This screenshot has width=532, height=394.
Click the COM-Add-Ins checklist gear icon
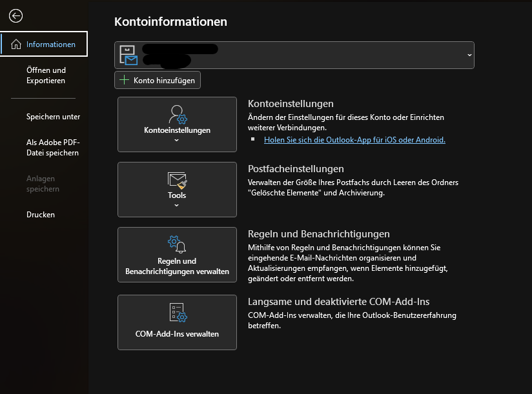pos(178,312)
